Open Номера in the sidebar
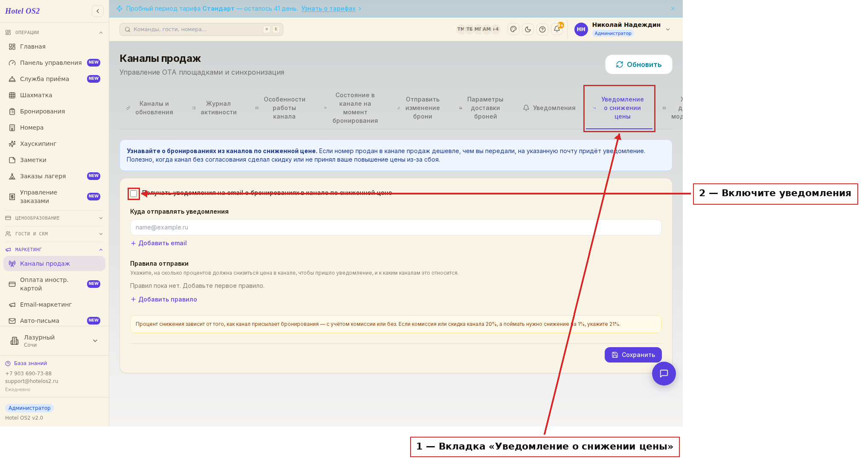Viewport: 868px width, 467px height. (54, 128)
